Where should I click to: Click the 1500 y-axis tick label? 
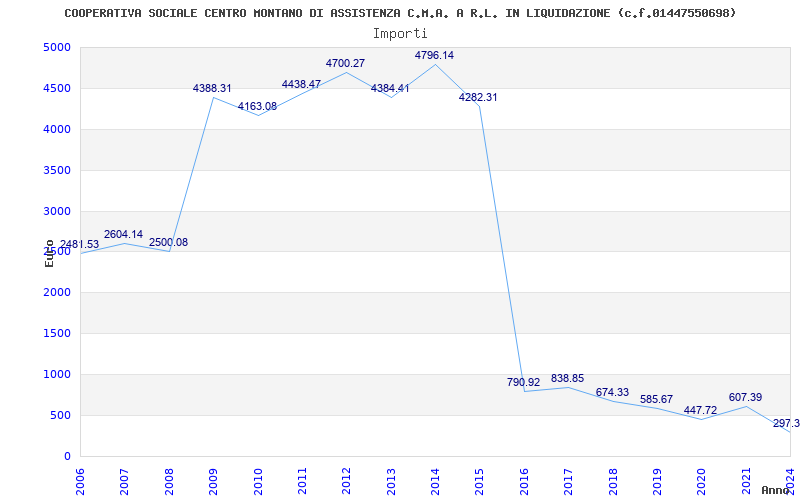(55, 334)
